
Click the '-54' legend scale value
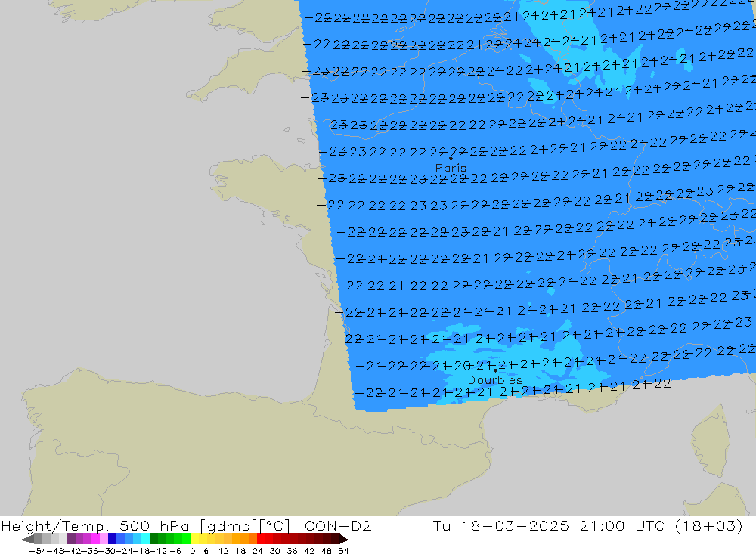(x=38, y=551)
